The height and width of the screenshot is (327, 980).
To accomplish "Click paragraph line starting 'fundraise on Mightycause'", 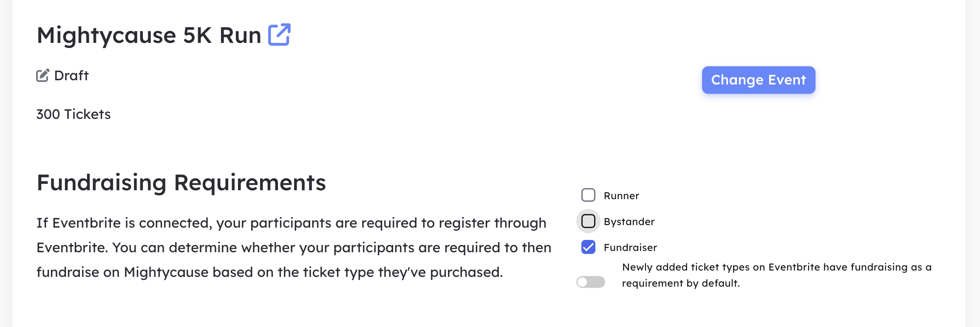I will (270, 272).
